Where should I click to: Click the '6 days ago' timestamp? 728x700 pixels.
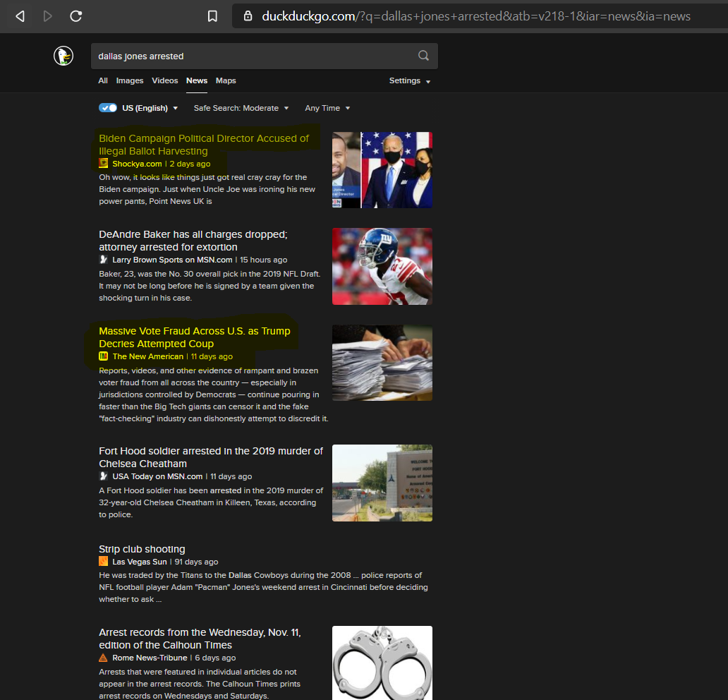215,658
